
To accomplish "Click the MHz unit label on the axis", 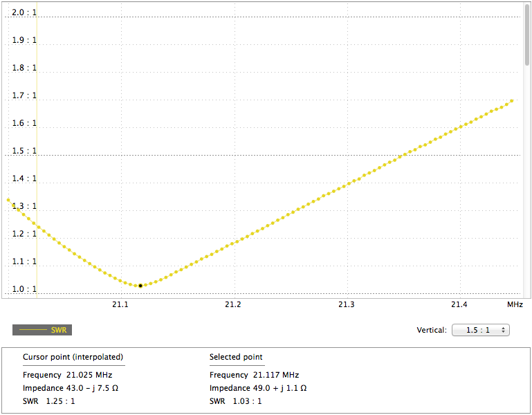I will 515,304.
